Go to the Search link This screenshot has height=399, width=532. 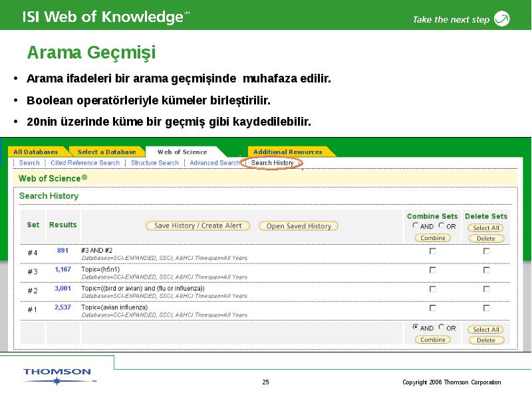(29, 163)
